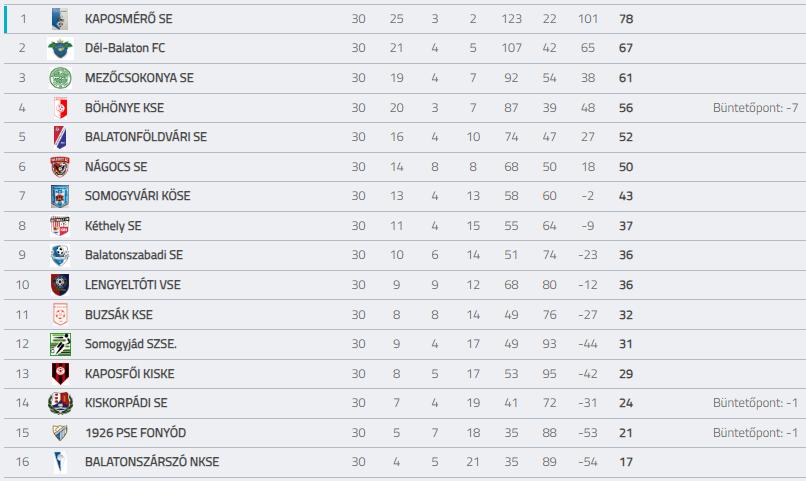Click the KAPOSFŐI KISKE red-black shield
This screenshot has width=806, height=481.
click(x=60, y=374)
